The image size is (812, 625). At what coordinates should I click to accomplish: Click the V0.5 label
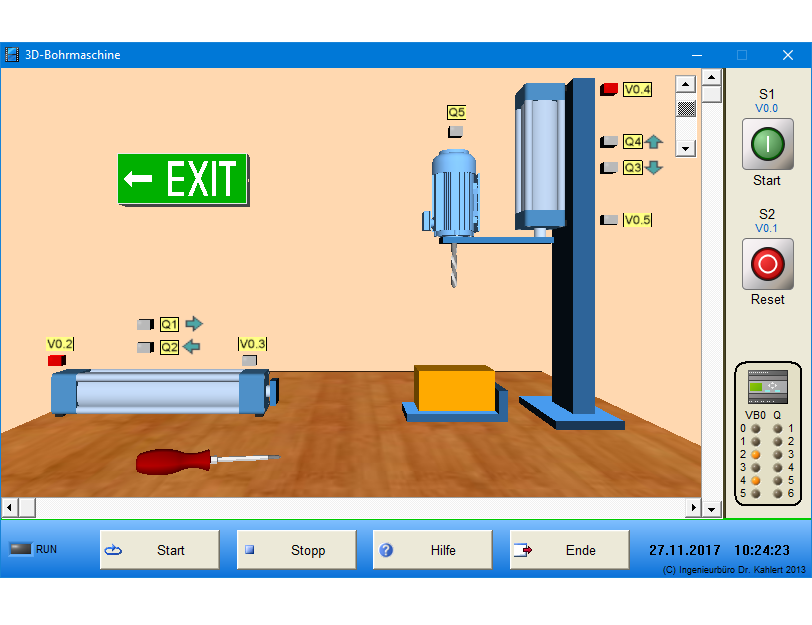(x=637, y=220)
